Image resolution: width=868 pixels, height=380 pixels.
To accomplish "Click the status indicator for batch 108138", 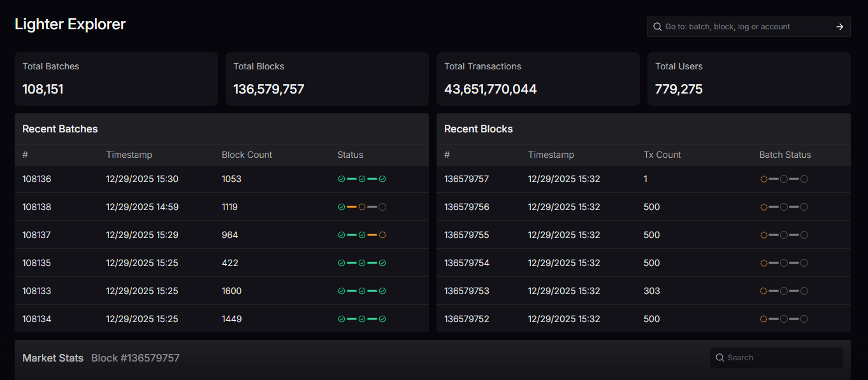I will (x=361, y=207).
